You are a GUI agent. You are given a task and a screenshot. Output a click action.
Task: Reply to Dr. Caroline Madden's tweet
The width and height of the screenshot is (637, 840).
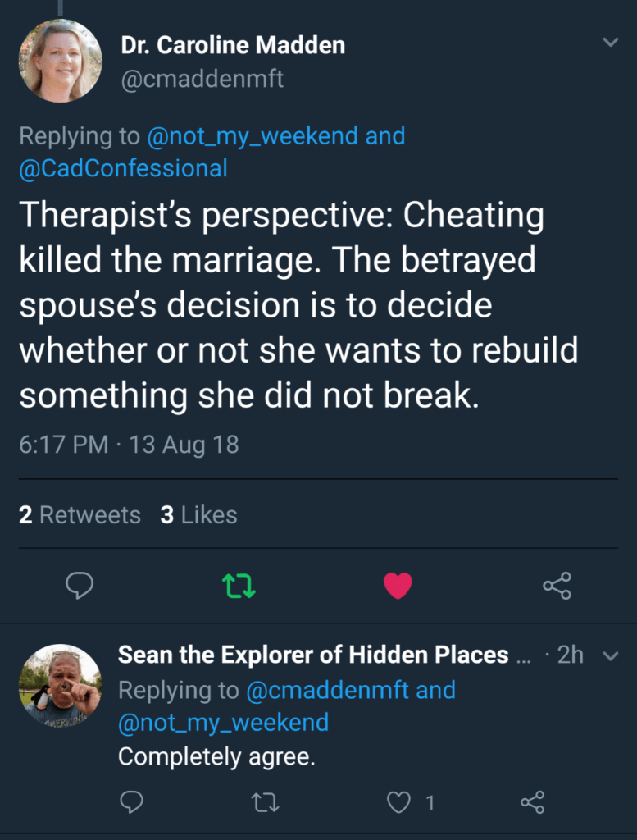tap(80, 586)
